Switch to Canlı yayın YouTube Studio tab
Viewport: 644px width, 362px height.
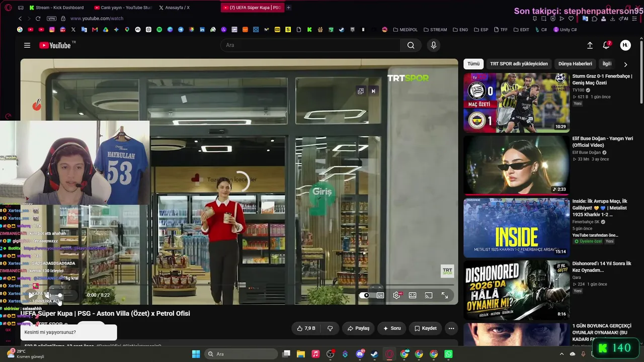tap(123, 8)
